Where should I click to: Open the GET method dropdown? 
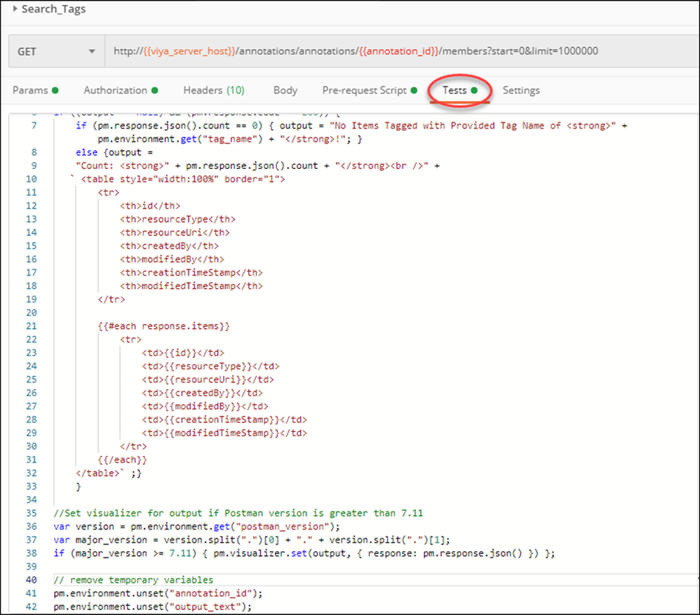point(57,51)
